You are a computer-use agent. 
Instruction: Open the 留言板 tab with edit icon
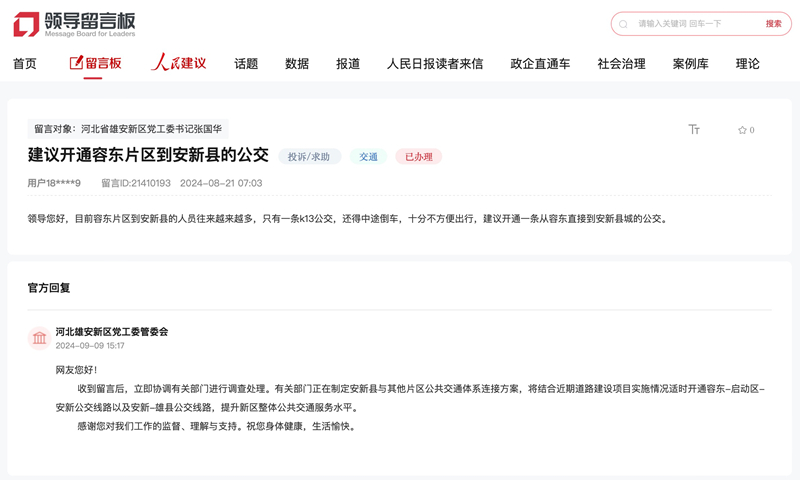click(96, 63)
